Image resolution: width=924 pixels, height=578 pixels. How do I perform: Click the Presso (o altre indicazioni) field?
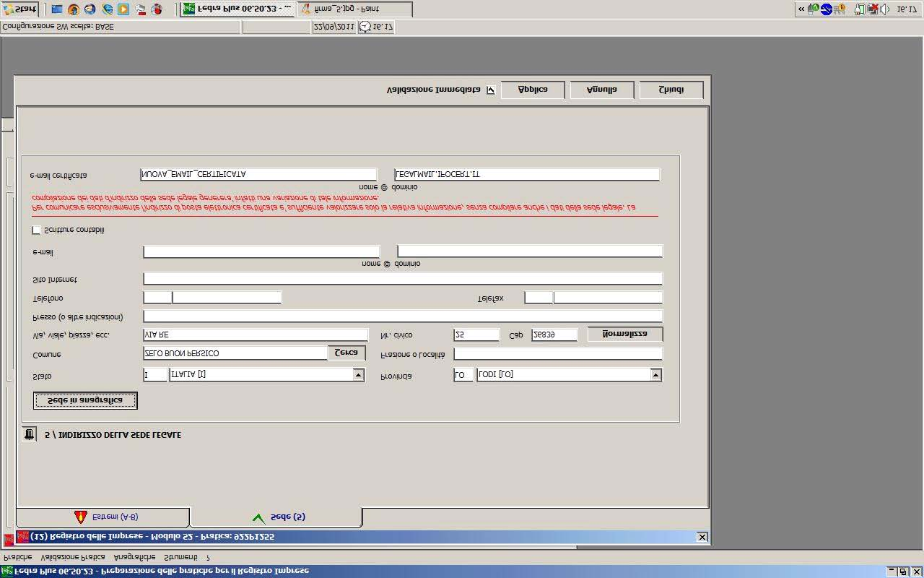tap(403, 316)
